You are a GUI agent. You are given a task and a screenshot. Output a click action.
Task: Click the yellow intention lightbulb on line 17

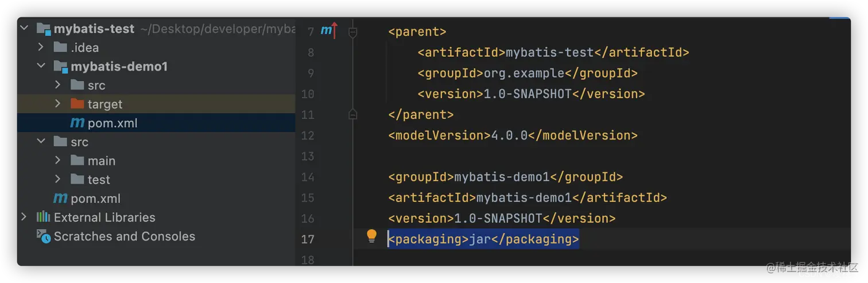point(372,235)
